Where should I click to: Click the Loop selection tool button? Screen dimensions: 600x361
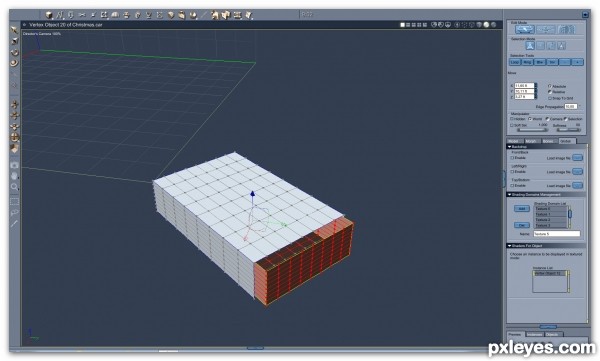[x=515, y=62]
